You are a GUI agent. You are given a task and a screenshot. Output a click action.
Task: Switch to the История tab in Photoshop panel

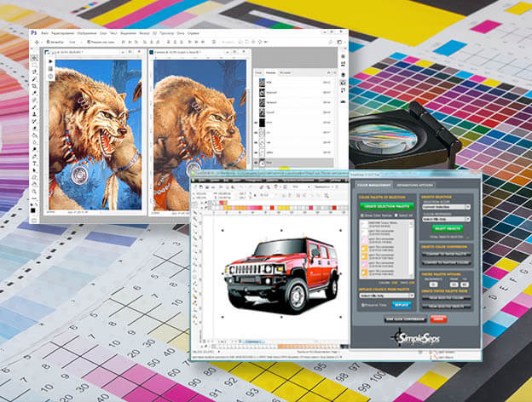click(286, 73)
